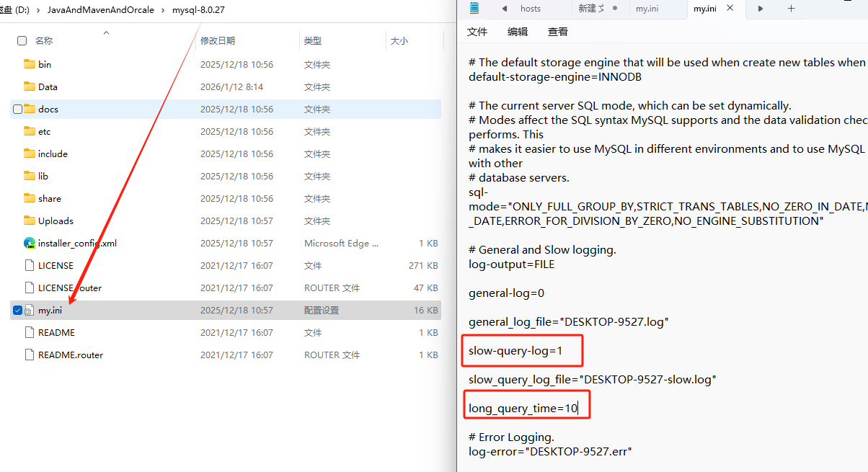Click the file name installer_config.xml

[77, 243]
